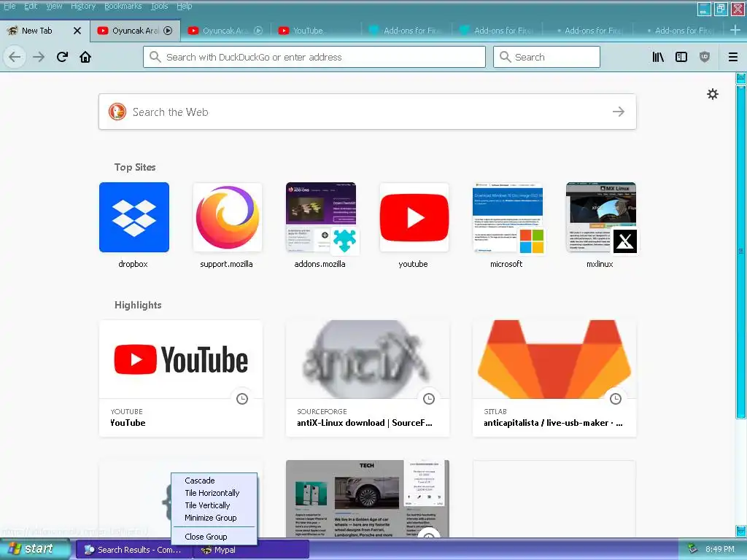This screenshot has height=560, width=747.
Task: Click the 8:49 PM taskbar clock
Action: point(720,550)
